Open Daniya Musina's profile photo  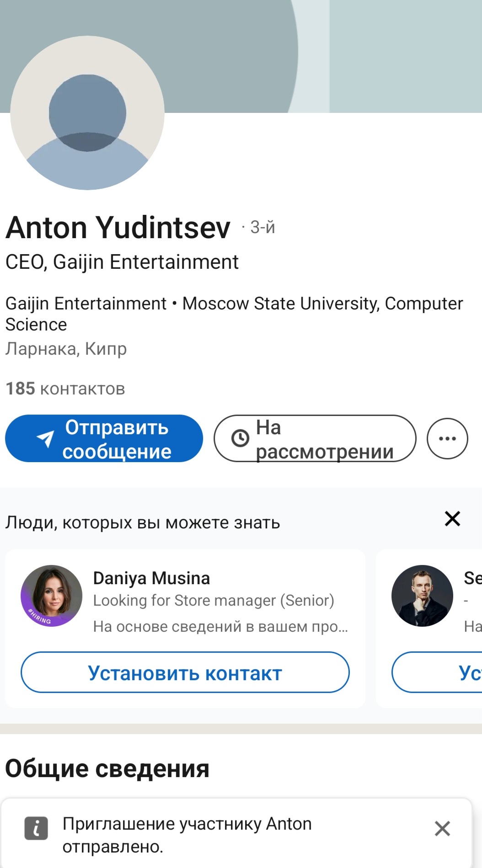coord(52,596)
